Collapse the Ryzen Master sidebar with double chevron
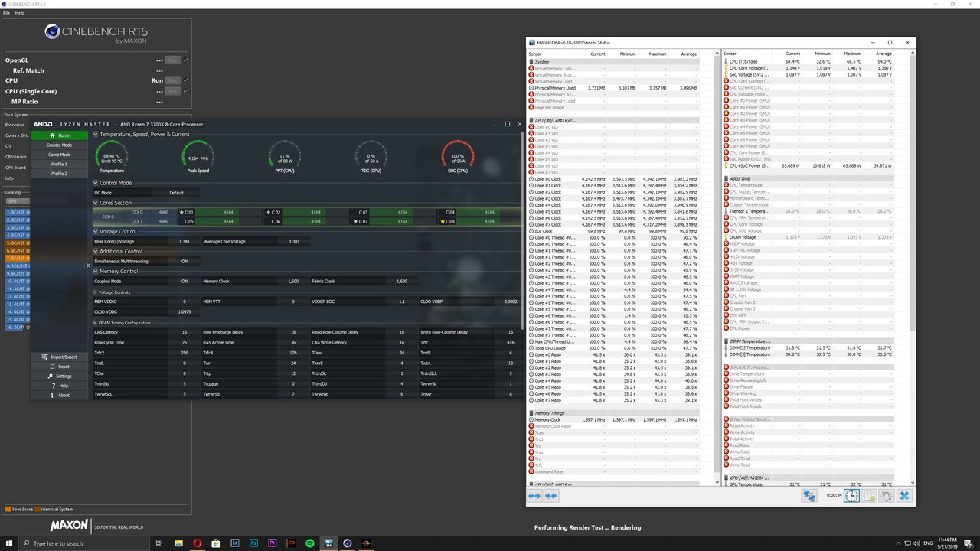Image resolution: width=980 pixels, height=551 pixels. [x=88, y=266]
